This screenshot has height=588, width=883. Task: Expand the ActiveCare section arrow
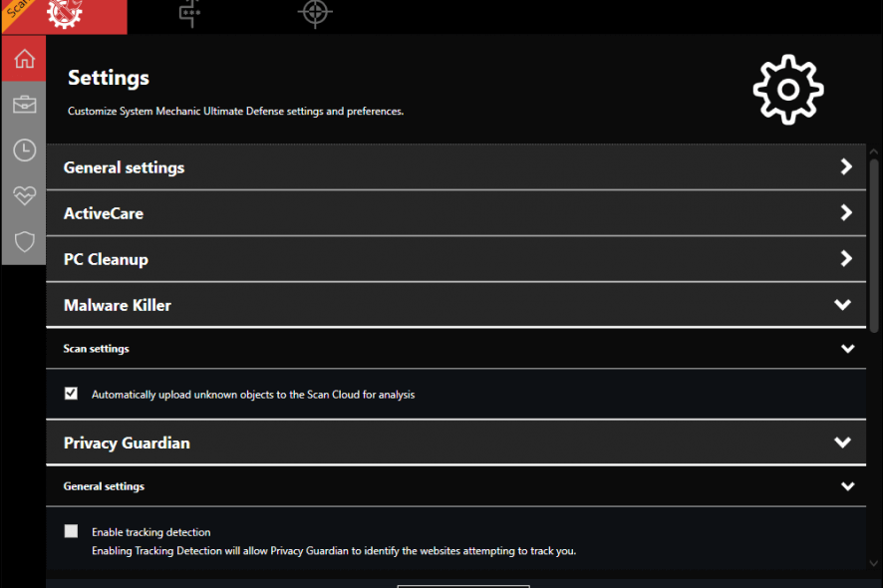846,212
